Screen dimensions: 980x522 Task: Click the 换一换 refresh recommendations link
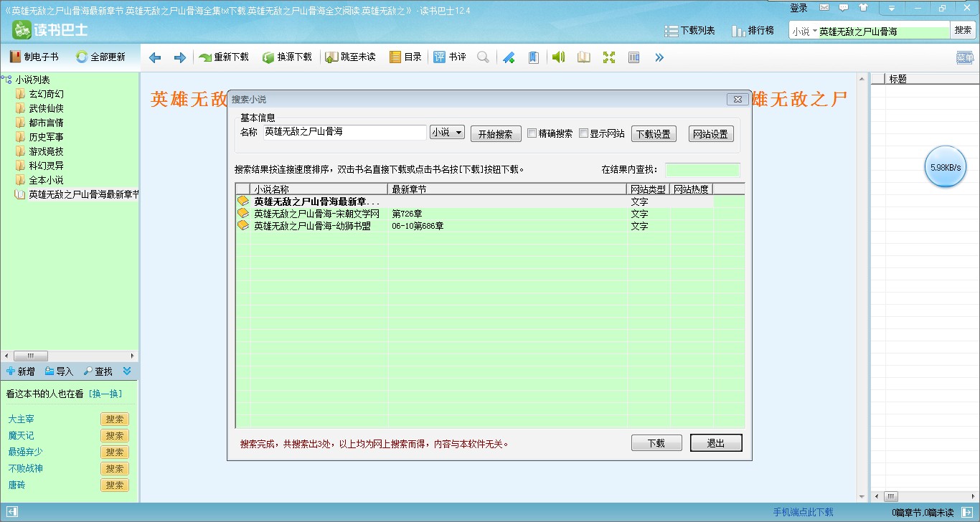click(105, 394)
